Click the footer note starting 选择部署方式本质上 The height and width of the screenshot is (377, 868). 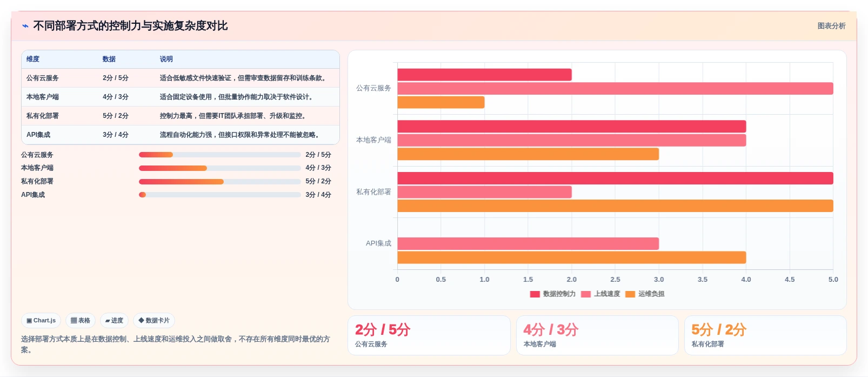tap(176, 345)
